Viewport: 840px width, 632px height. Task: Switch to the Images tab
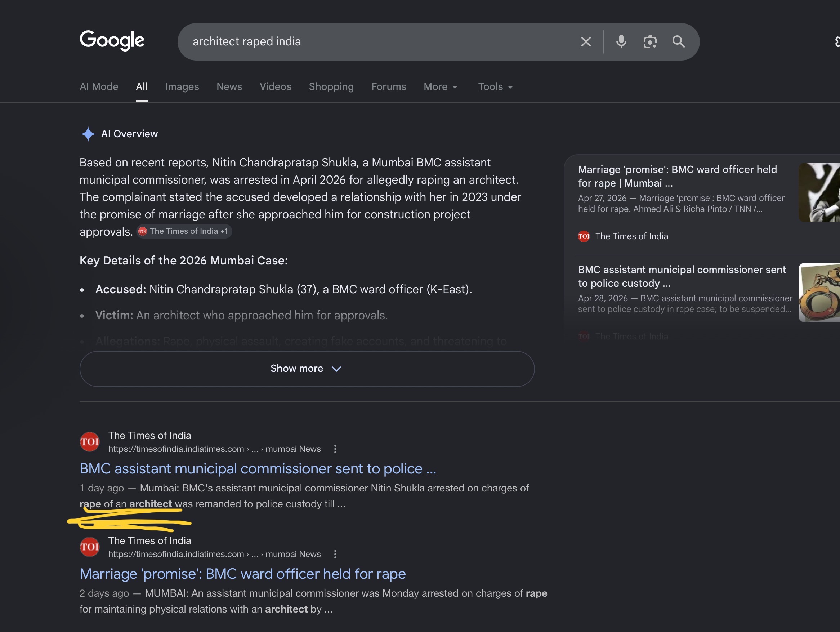[x=182, y=87]
